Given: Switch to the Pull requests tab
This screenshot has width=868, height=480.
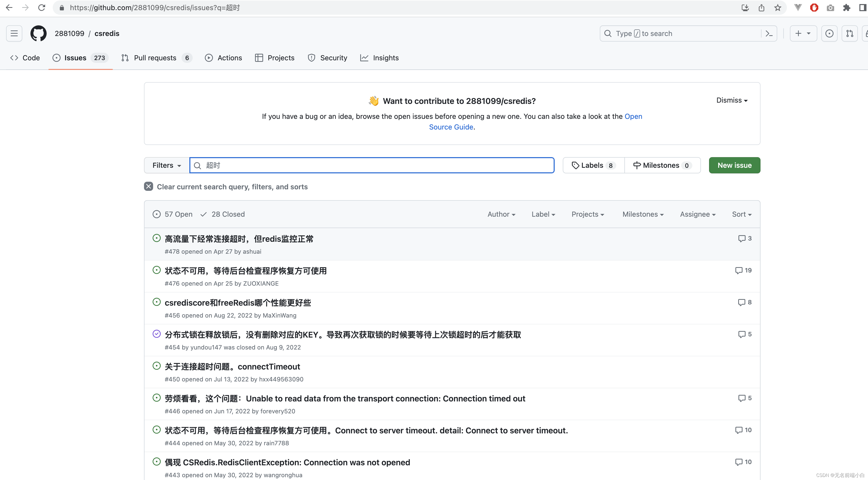Looking at the screenshot, I should click(x=155, y=58).
